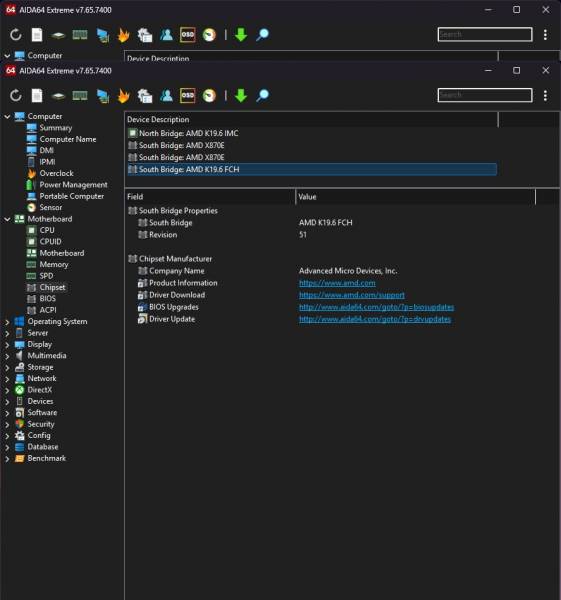Click sensor gauge icon in front toolbar

(x=209, y=95)
